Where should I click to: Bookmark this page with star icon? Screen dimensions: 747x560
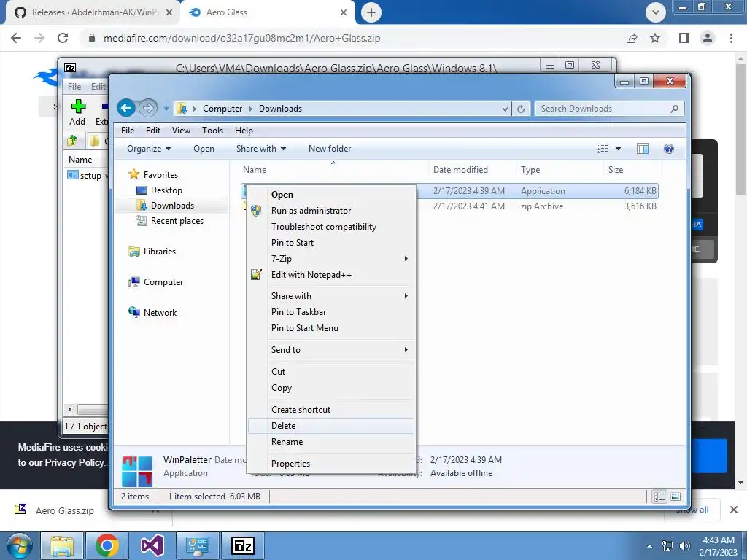[x=655, y=38]
